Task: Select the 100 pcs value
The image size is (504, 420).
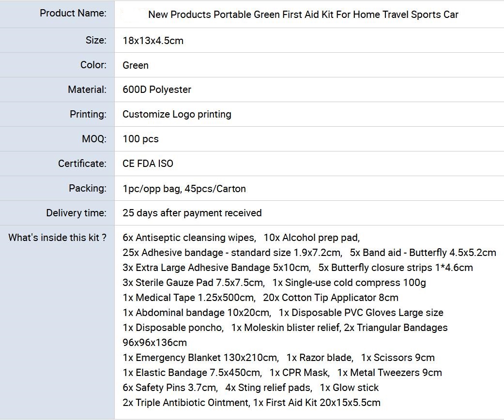Action: [140, 139]
